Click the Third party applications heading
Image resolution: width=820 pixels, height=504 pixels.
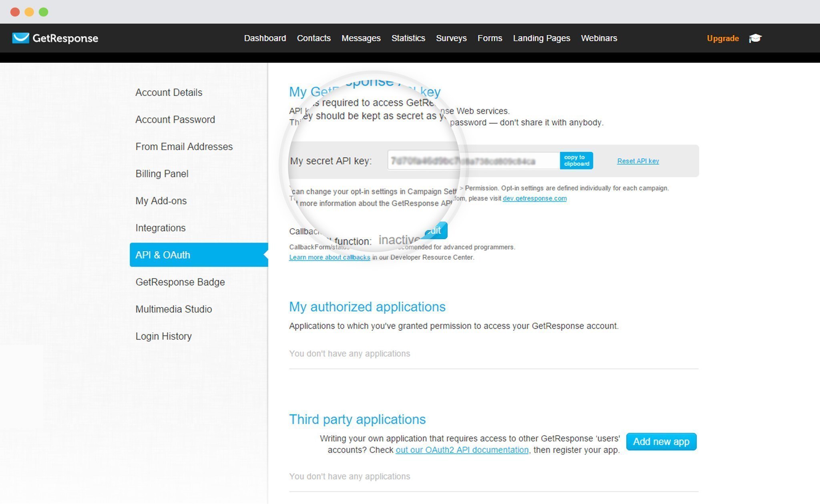pos(357,419)
